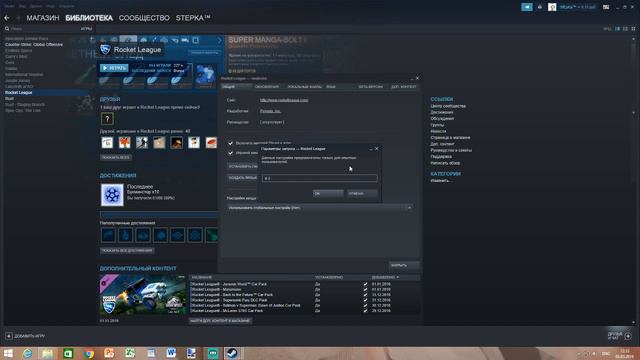
Task: Switch library to detail view icon
Action: (x=618, y=29)
